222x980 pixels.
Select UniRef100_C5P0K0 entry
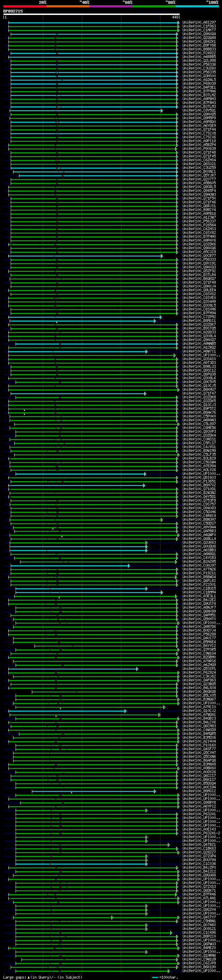pos(199,416)
